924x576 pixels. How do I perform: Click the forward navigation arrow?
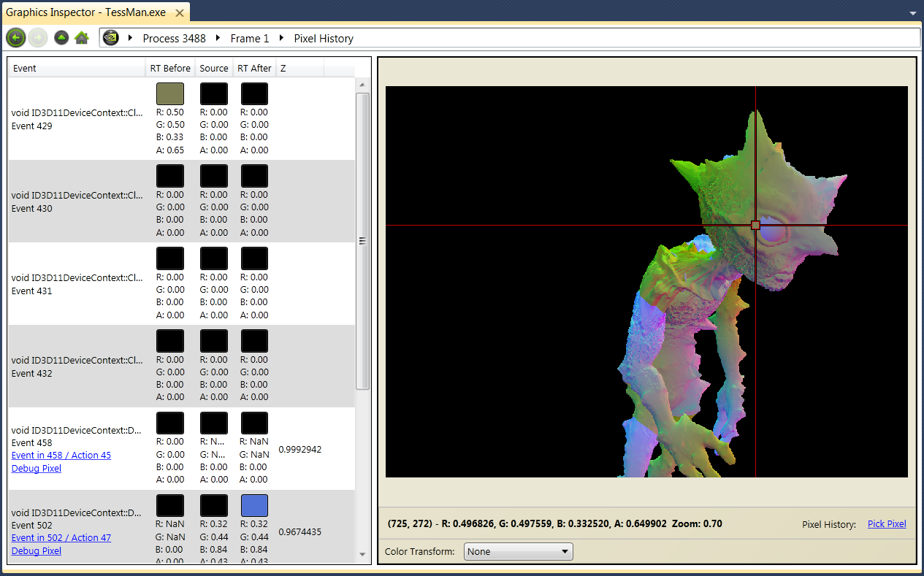pos(38,38)
